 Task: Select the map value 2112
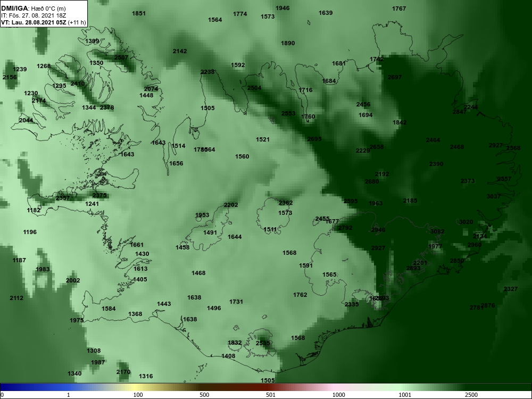point(16,298)
